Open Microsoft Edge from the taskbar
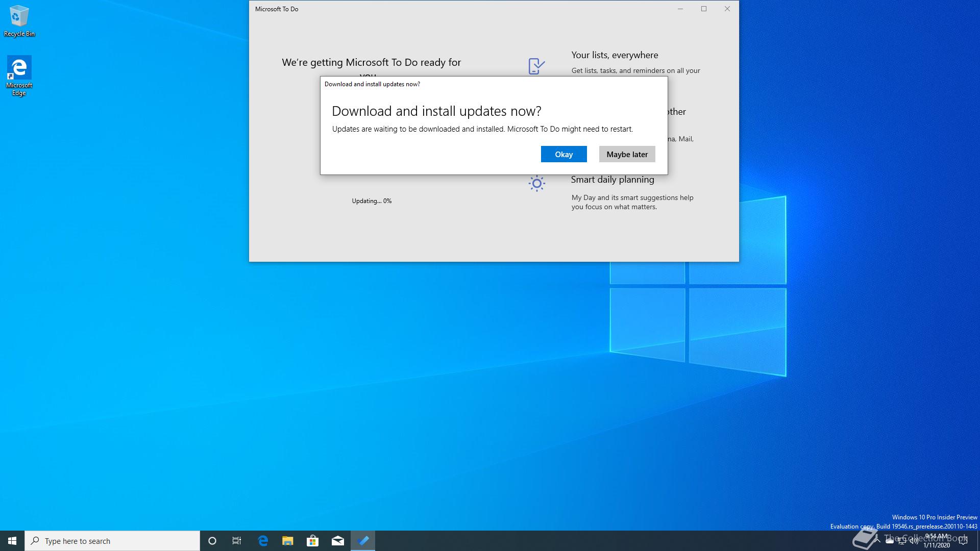The height and width of the screenshot is (551, 980). (x=263, y=541)
